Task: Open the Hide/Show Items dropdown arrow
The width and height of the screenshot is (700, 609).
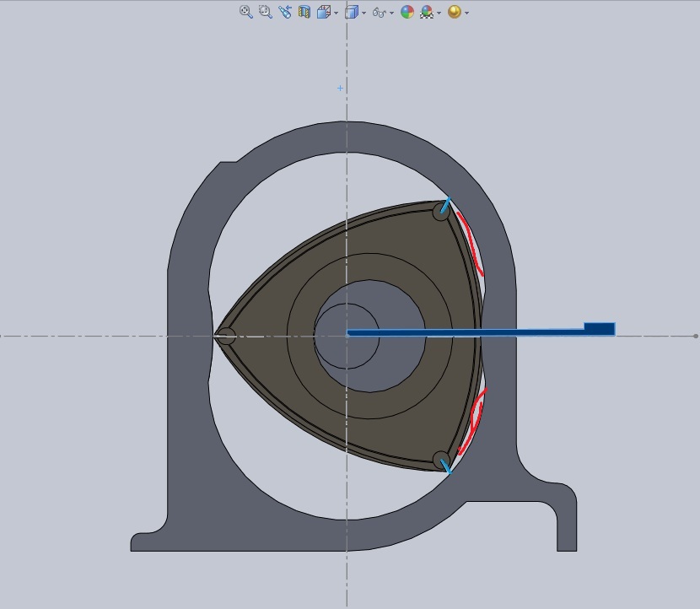Action: pos(392,13)
